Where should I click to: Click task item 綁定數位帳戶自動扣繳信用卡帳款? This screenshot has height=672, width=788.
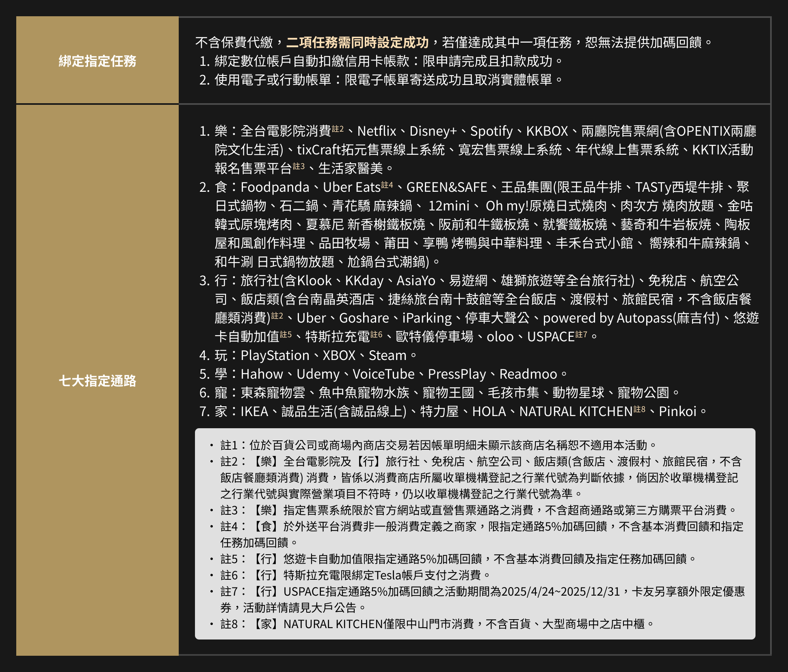(312, 61)
